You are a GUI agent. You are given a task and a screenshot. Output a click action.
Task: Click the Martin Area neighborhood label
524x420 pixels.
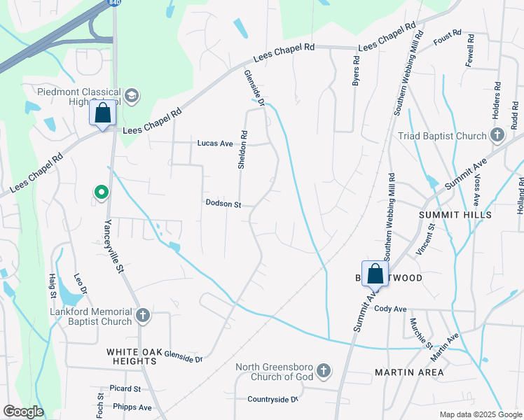[409, 372]
